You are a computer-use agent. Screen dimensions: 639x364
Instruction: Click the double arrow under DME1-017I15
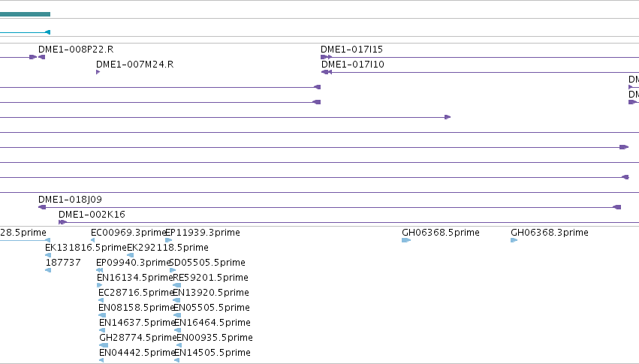point(326,57)
